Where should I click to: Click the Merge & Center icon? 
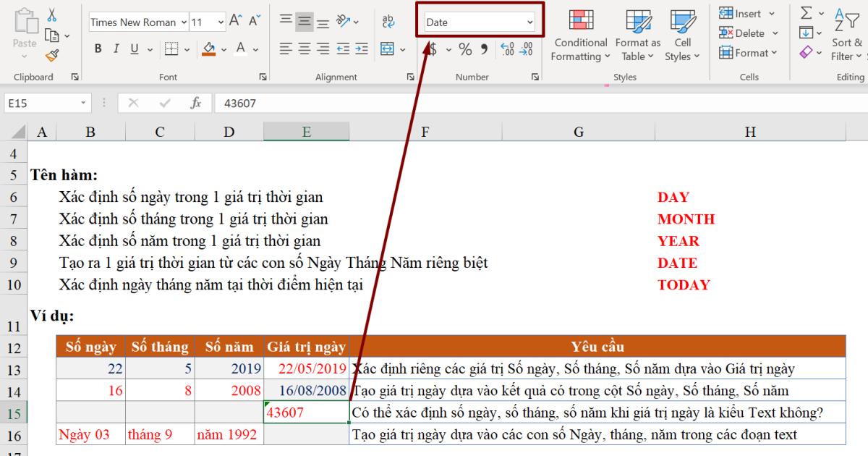click(x=388, y=47)
